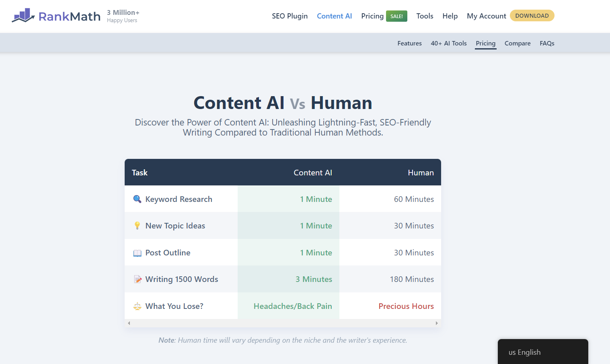Click the green SALE! badge
Screen dimensions: 610x364
click(x=396, y=16)
